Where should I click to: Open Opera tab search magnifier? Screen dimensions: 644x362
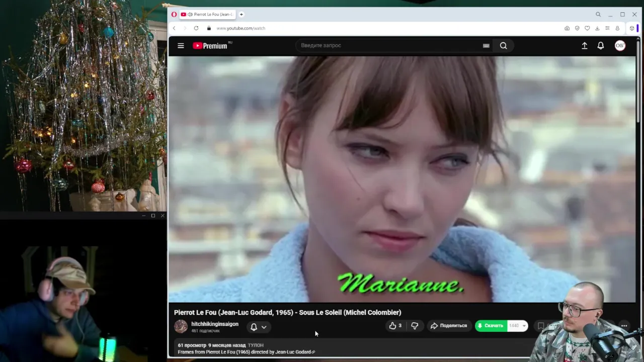(598, 15)
